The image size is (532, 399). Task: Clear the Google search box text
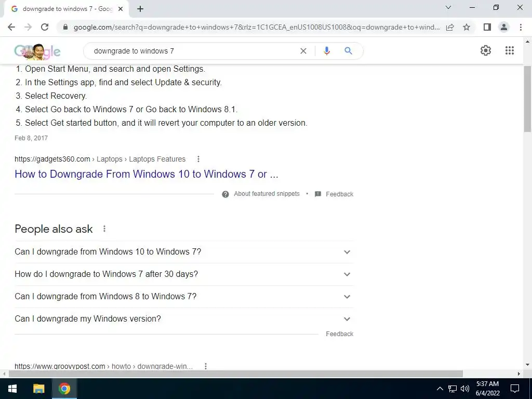tap(303, 51)
